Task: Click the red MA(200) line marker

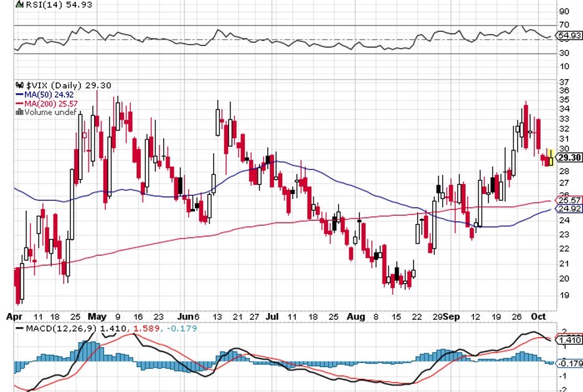Action: pyautogui.click(x=19, y=104)
